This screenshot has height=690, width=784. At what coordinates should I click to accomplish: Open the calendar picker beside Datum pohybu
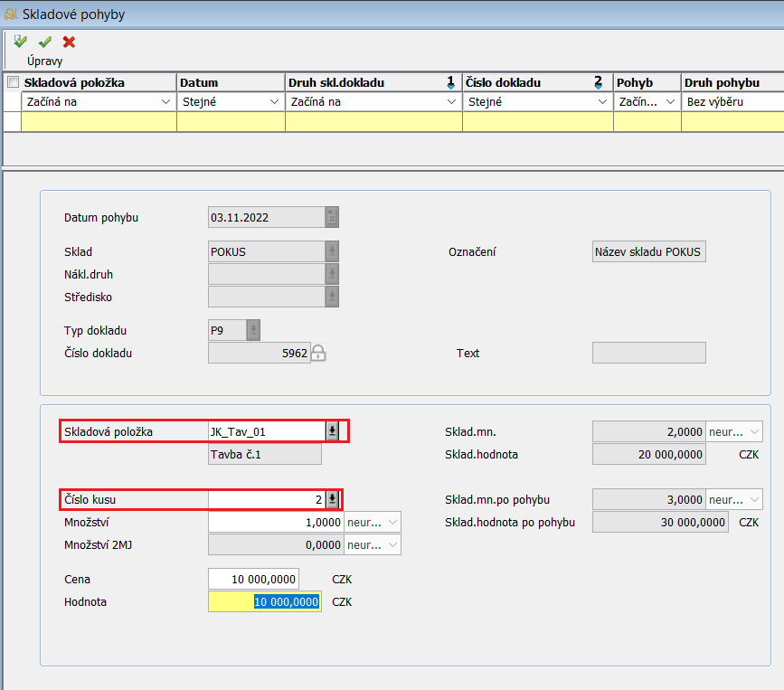click(x=332, y=218)
